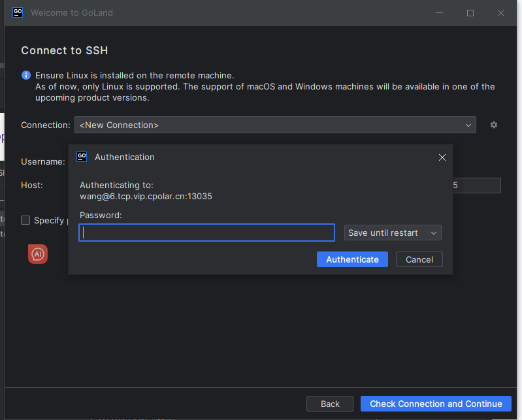Click the port field beside Host

pos(477,186)
